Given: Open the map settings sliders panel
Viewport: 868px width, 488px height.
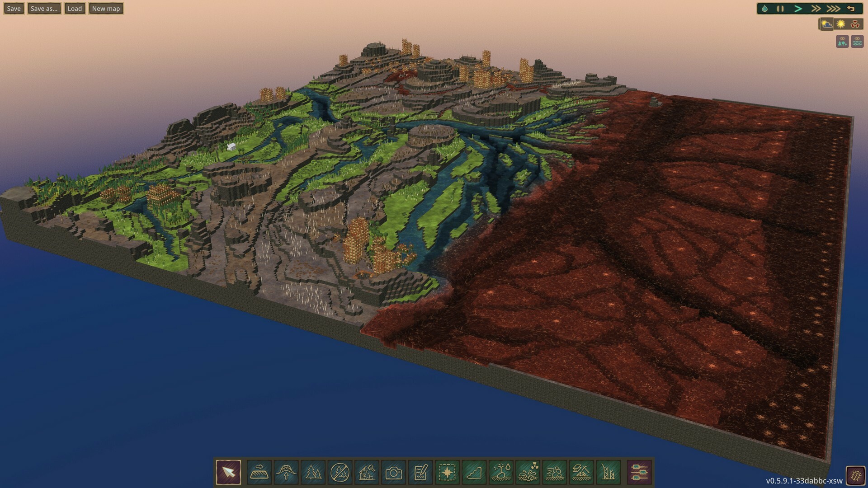Looking at the screenshot, I should [639, 473].
